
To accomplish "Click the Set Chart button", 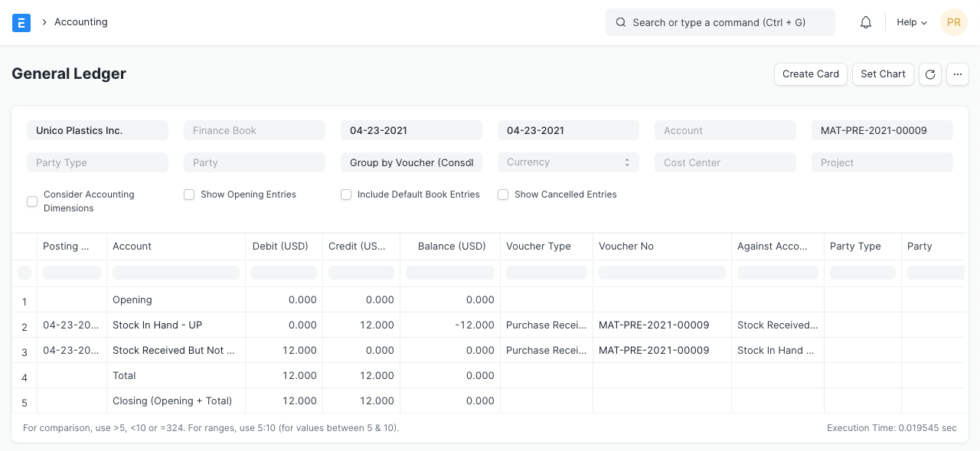I will point(883,74).
